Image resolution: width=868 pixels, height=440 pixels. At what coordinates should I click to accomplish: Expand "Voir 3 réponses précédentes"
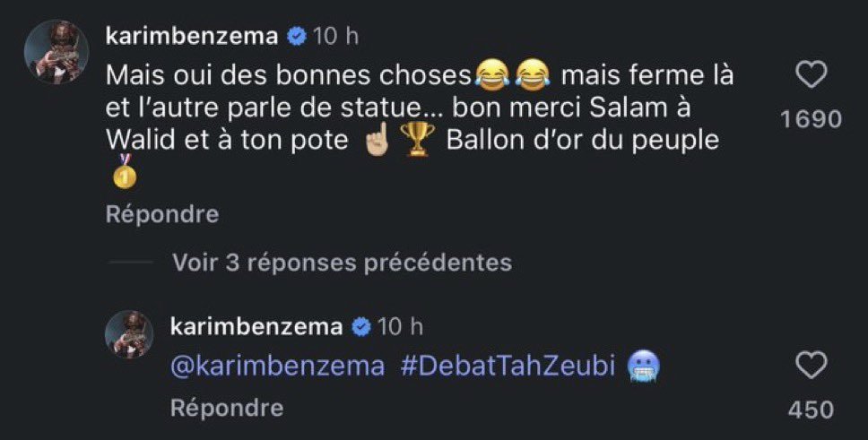point(342,263)
